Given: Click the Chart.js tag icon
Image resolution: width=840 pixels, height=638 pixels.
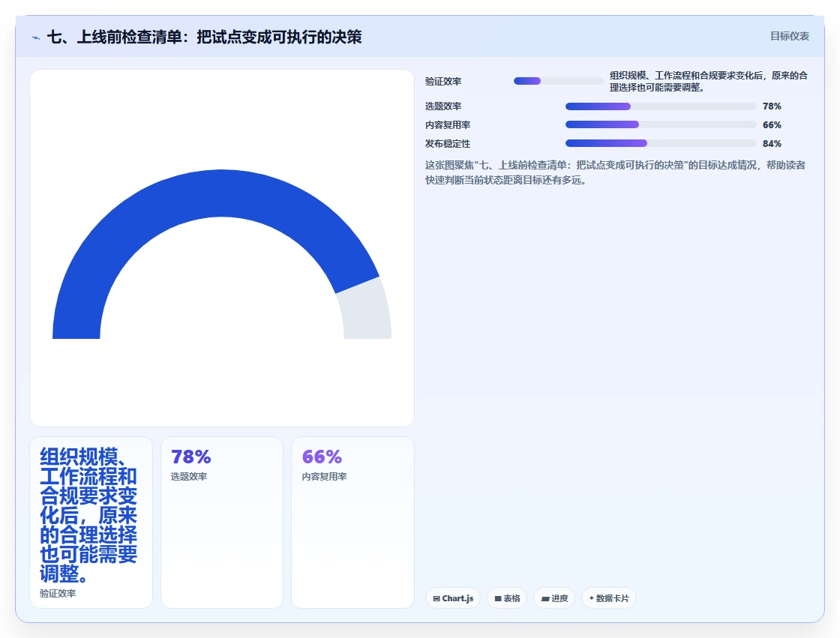Looking at the screenshot, I should coord(436,598).
